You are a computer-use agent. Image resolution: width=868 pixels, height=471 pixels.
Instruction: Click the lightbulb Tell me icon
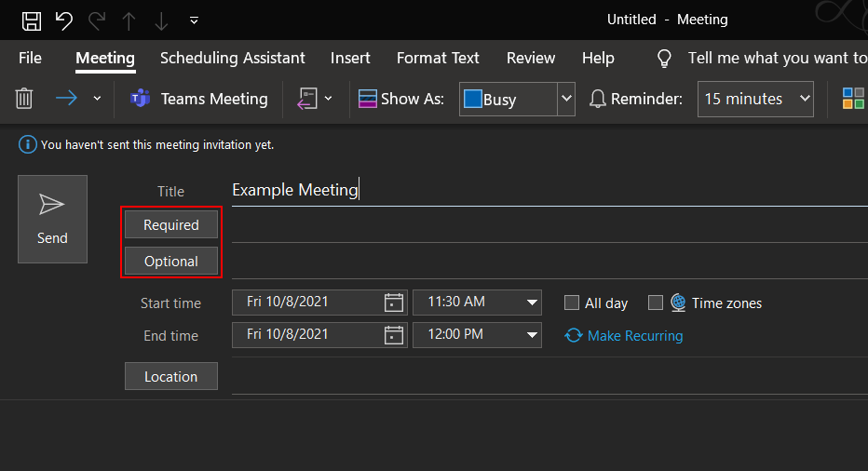click(664, 58)
